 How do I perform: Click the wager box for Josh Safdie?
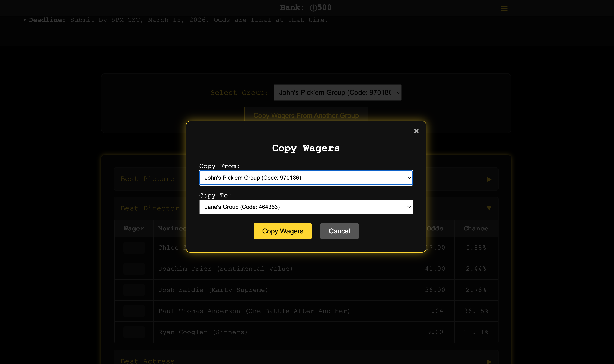pos(134,290)
